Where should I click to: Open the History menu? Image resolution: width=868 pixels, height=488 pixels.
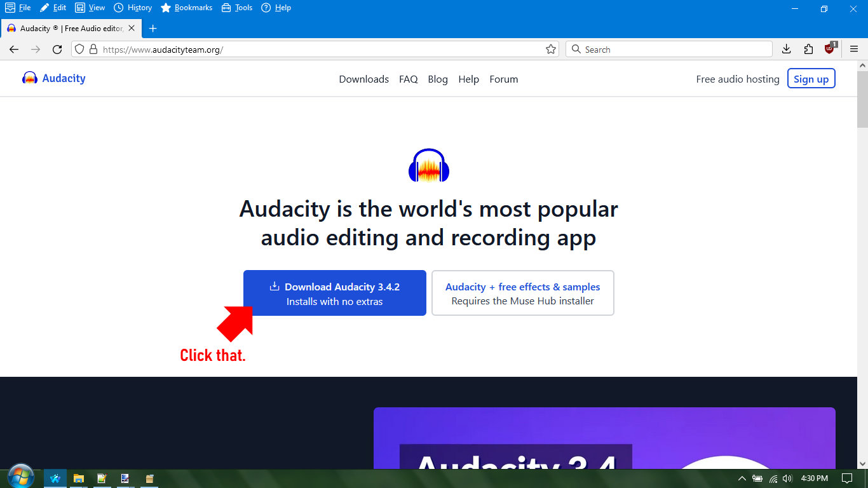[x=133, y=8]
